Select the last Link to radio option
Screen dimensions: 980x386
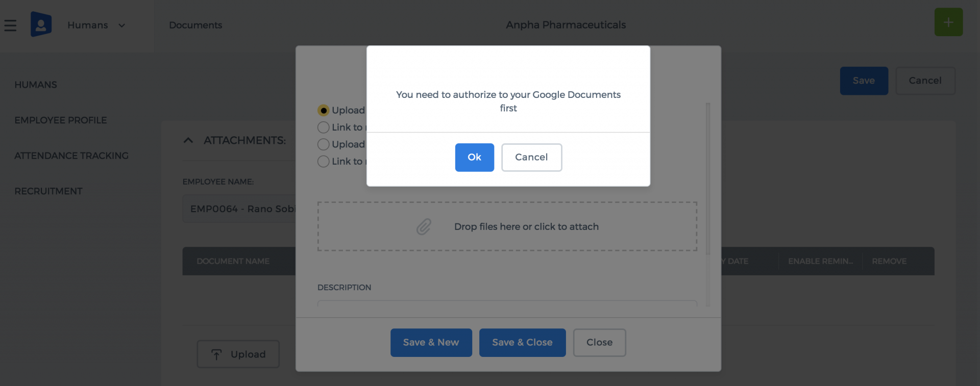point(323,161)
